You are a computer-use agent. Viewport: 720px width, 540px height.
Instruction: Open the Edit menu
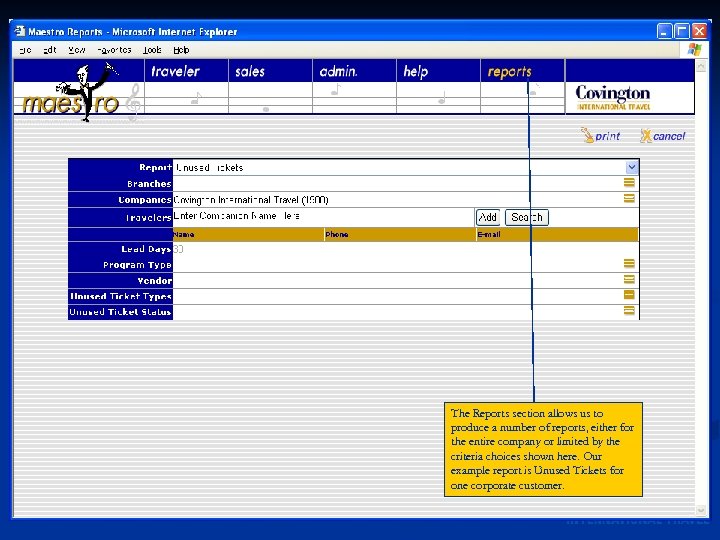50,50
